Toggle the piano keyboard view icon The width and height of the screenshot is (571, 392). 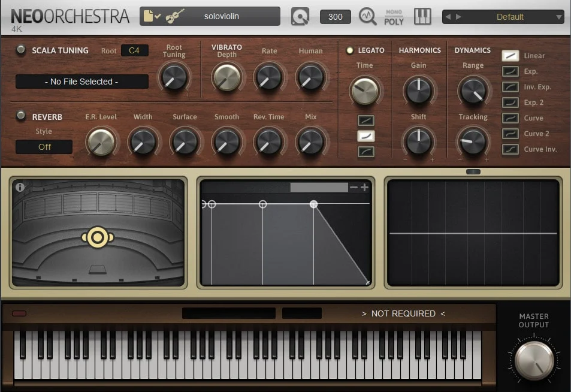[422, 16]
